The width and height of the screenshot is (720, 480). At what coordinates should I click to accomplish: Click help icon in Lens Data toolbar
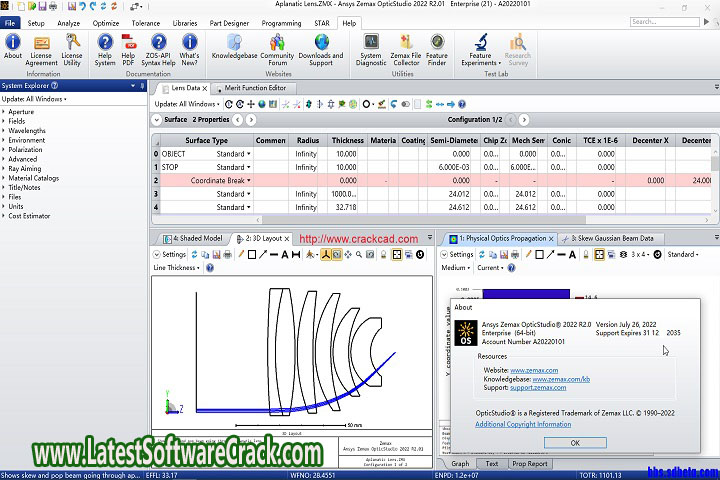pyautogui.click(x=462, y=104)
